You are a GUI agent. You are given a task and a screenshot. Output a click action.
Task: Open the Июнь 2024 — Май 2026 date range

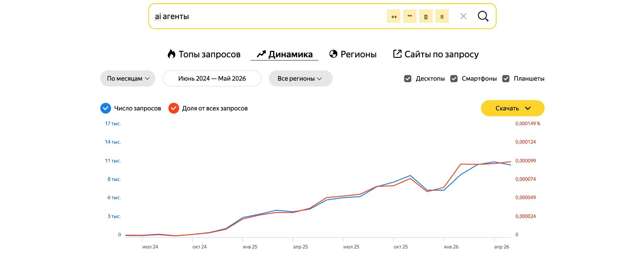pos(212,78)
